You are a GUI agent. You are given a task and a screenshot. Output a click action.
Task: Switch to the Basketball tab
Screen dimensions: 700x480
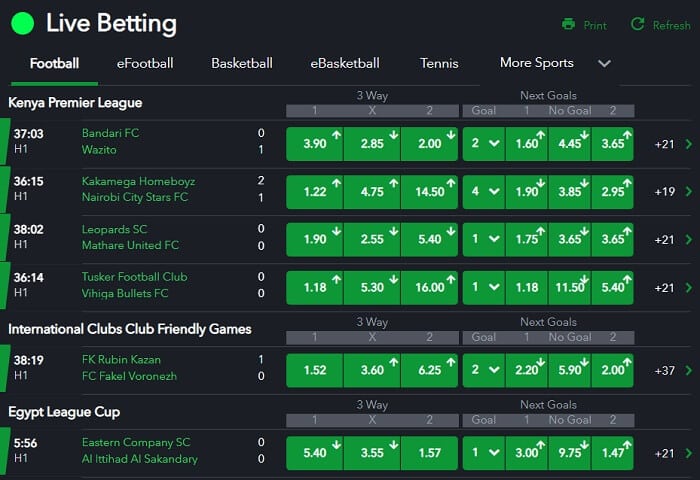(242, 63)
